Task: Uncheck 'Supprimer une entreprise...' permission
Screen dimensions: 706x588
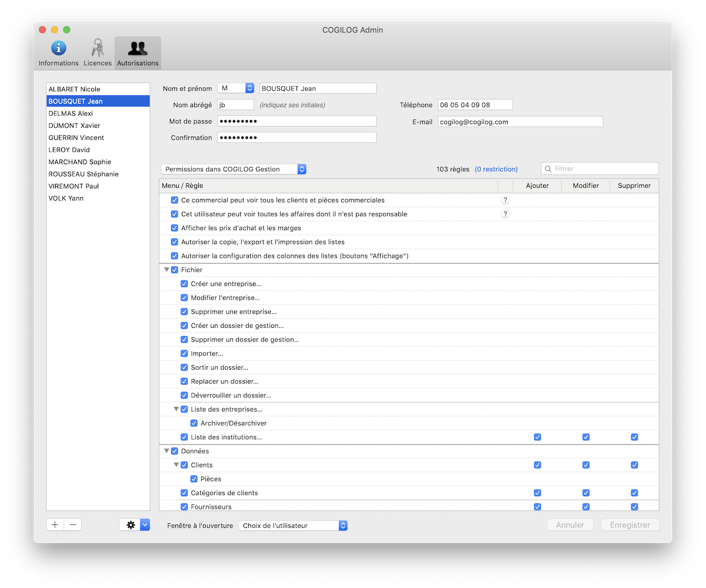Action: coord(184,312)
